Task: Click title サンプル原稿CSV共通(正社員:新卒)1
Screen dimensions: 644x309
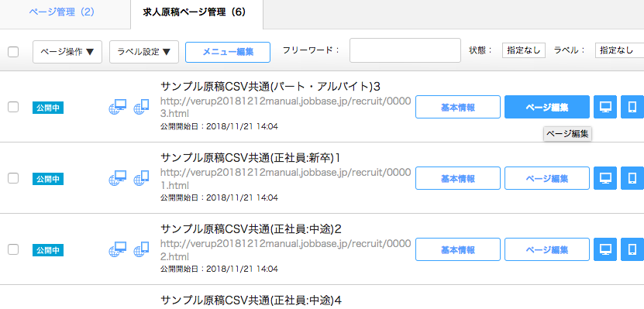Action: [251, 157]
